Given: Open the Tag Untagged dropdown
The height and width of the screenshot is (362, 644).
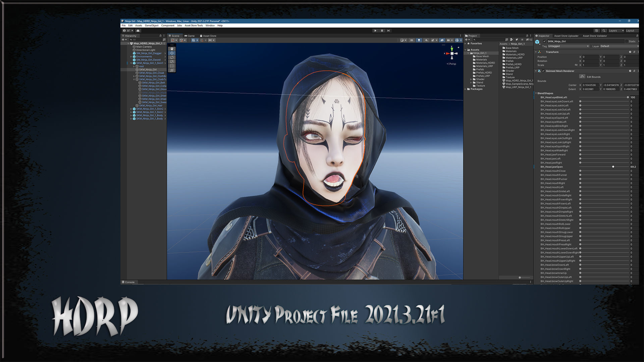Looking at the screenshot, I should (x=569, y=46).
